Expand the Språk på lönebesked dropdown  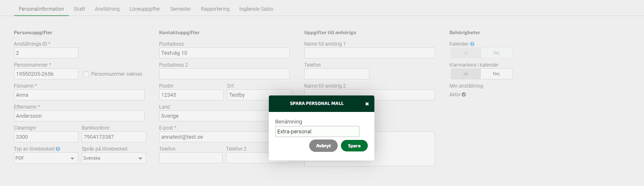pos(114,158)
